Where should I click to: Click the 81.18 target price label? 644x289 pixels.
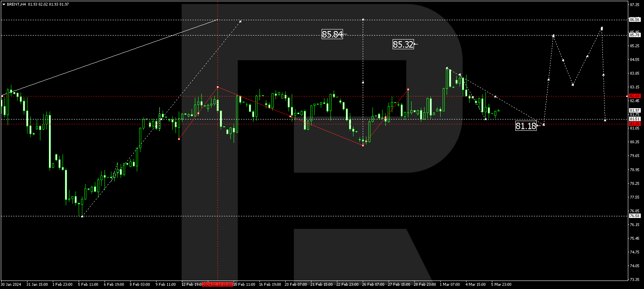click(x=526, y=126)
